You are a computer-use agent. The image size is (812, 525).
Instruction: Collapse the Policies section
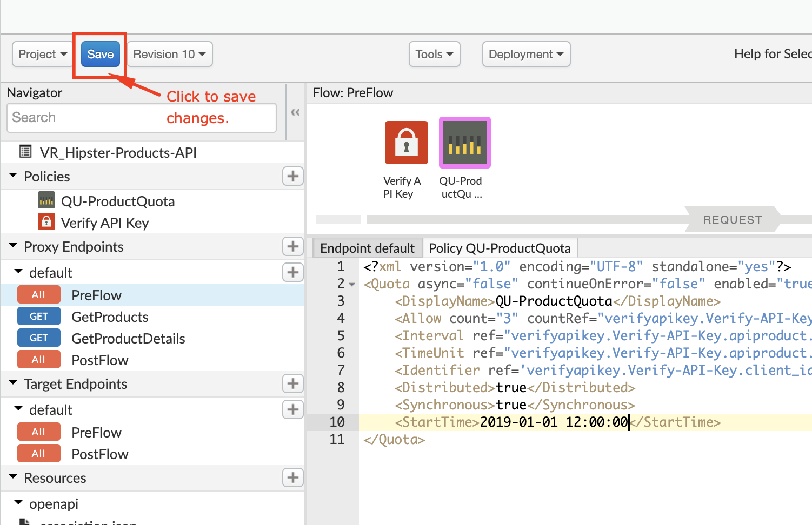13,176
